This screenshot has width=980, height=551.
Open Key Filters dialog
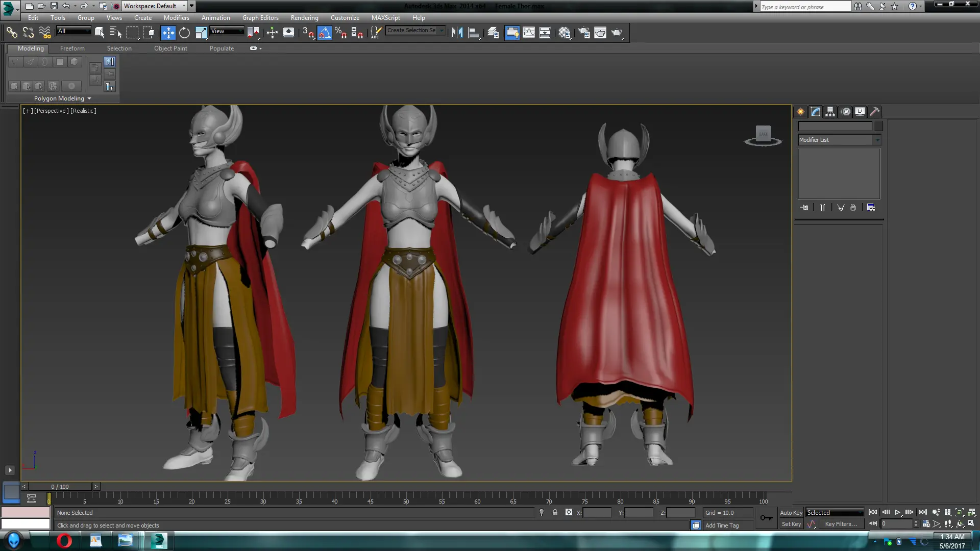(841, 524)
